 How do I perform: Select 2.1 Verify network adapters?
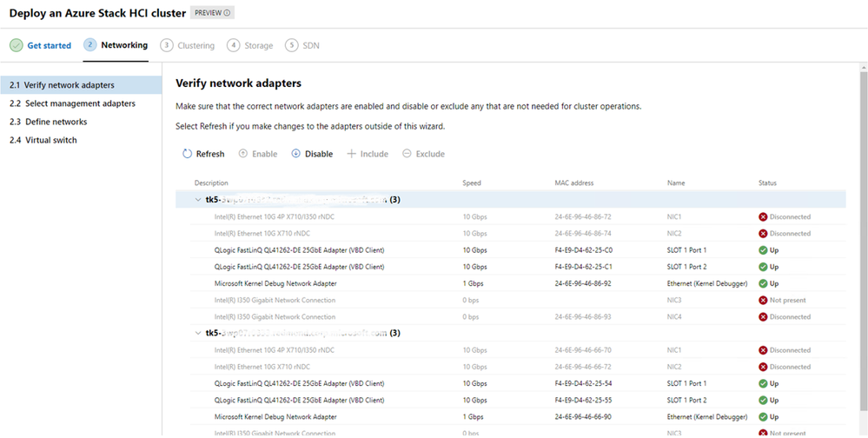tap(81, 85)
